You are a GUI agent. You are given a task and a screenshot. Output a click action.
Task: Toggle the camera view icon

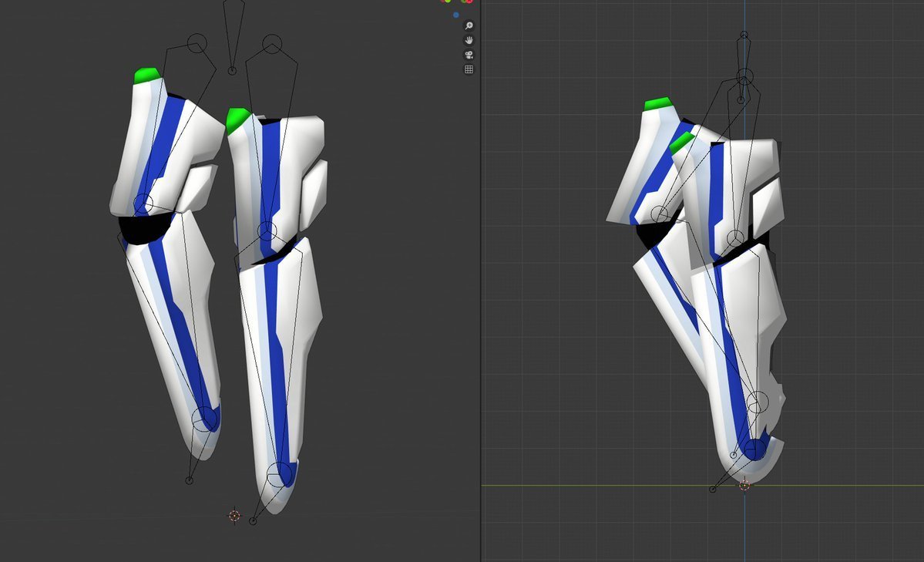(469, 55)
